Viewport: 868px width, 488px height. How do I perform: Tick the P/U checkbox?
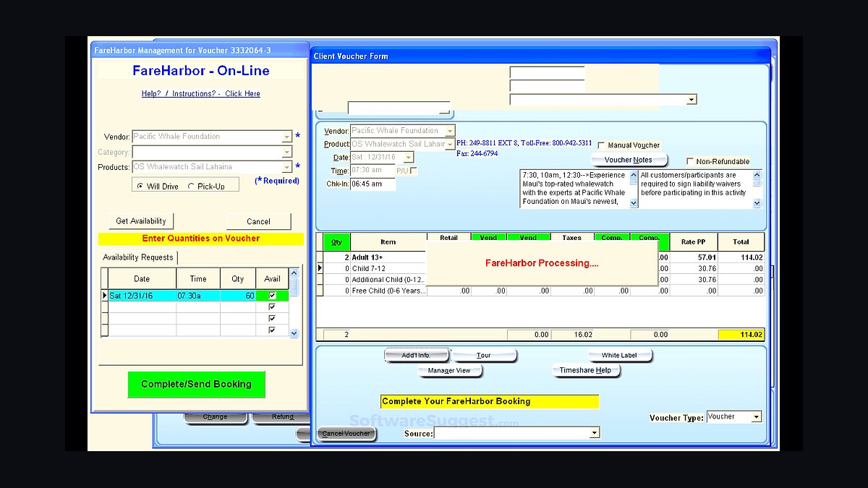(414, 171)
